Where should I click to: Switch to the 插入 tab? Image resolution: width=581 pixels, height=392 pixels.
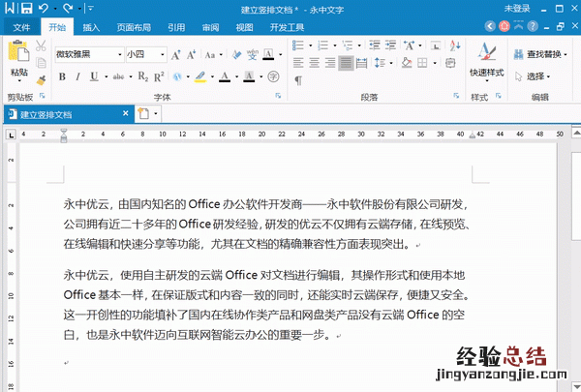(x=91, y=27)
